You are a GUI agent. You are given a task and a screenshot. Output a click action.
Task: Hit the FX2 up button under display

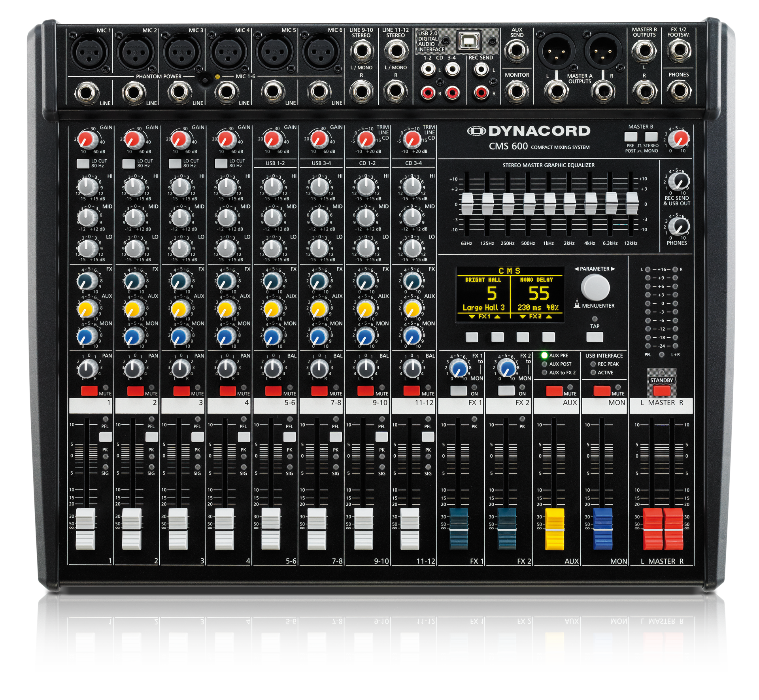point(548,337)
